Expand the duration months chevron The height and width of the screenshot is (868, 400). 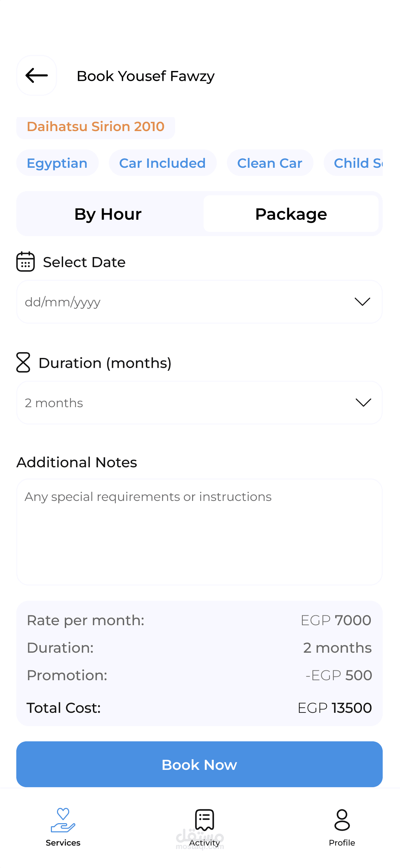pyautogui.click(x=363, y=402)
